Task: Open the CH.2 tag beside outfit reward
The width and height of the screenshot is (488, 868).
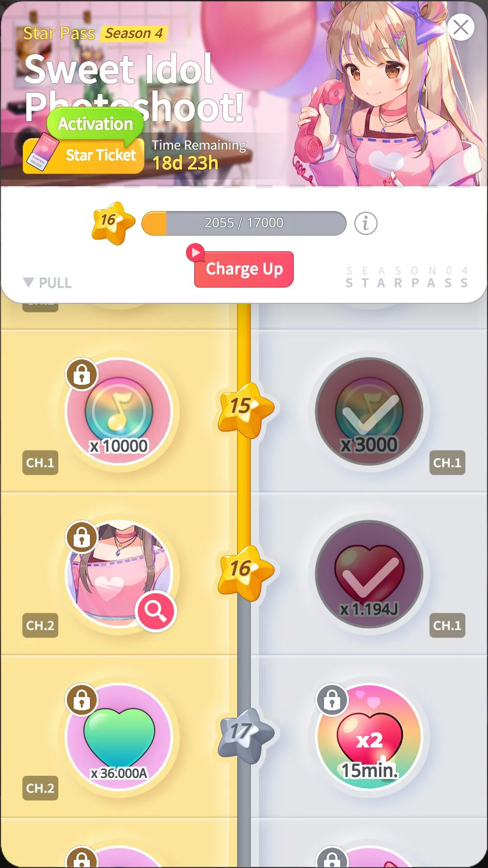Action: click(x=40, y=625)
